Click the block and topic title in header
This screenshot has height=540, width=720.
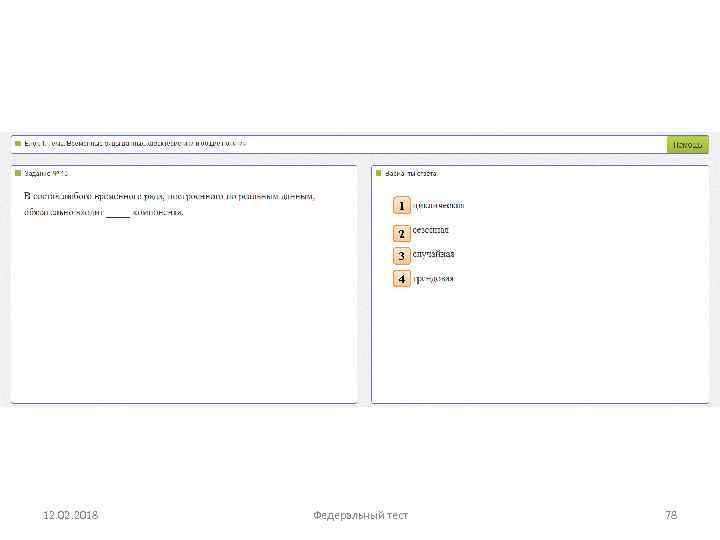tap(135, 144)
